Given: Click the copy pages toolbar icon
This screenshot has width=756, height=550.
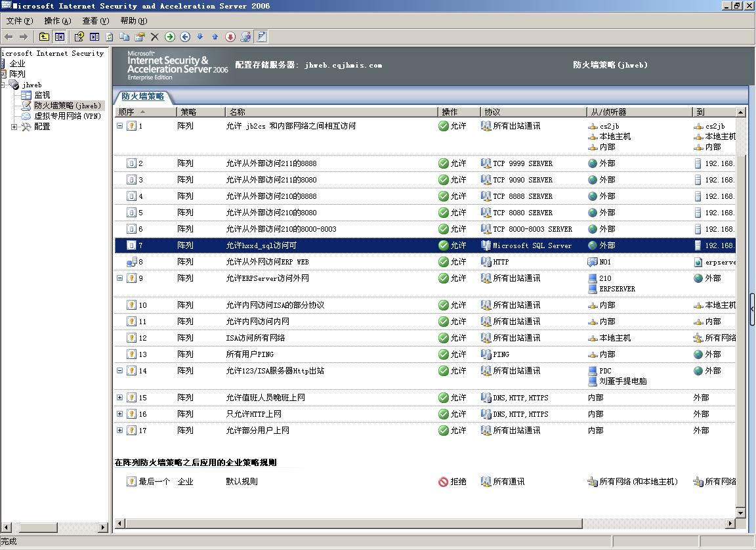Looking at the screenshot, I should (125, 37).
